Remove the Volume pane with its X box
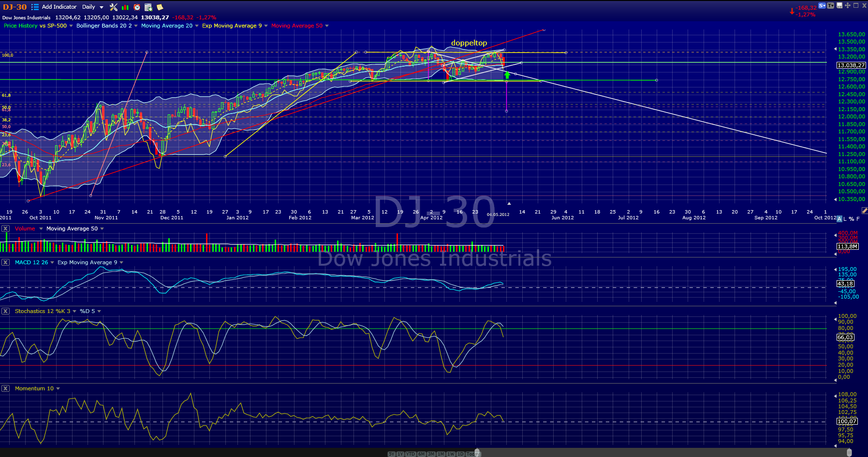 click(x=5, y=228)
